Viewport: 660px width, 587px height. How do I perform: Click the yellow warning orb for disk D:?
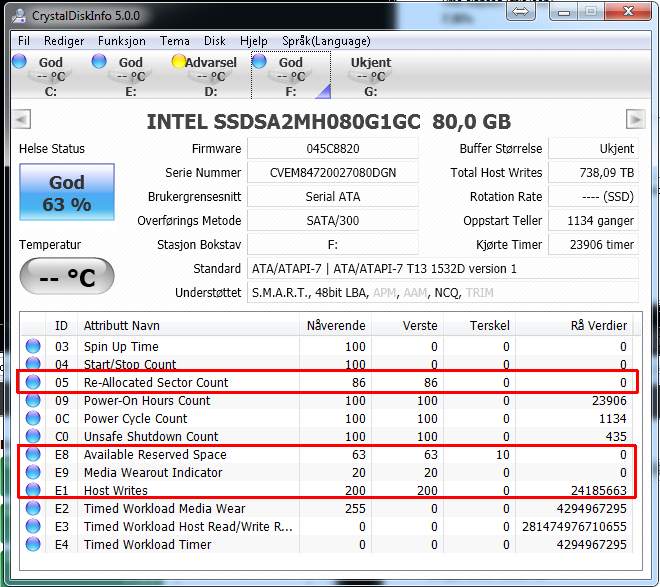tap(178, 61)
